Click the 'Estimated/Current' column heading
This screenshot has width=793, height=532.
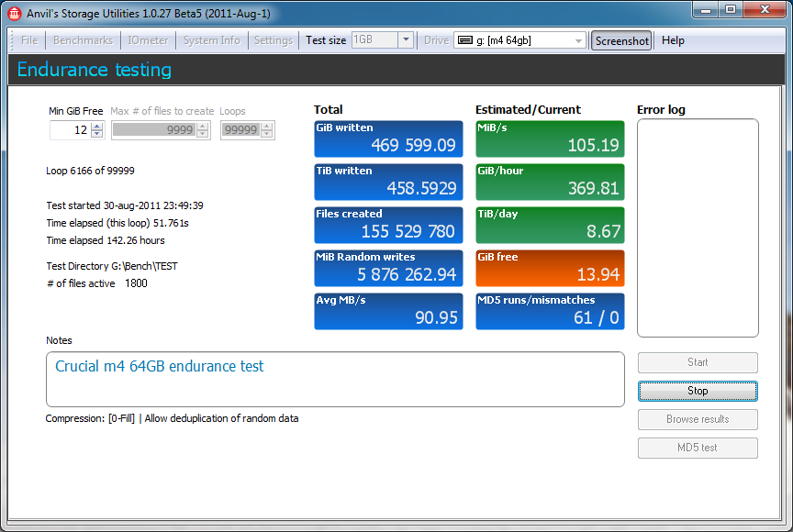pyautogui.click(x=528, y=110)
